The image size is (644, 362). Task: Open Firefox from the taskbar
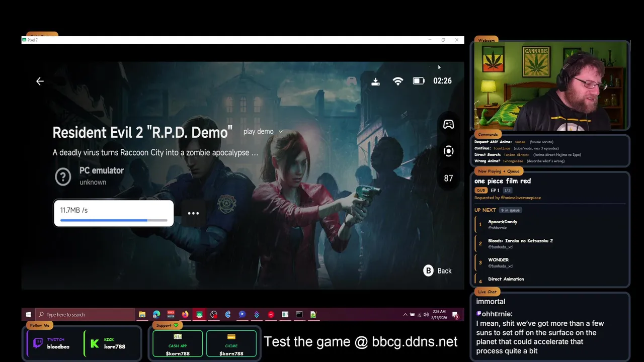click(185, 315)
